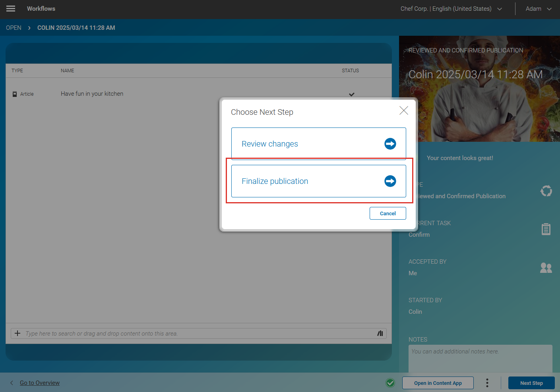Cancel the Choose Next Step dialog
This screenshot has height=392, width=560.
tap(388, 213)
